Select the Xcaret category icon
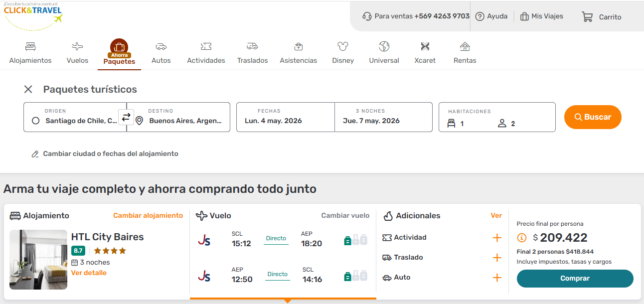644x304 pixels. point(425,47)
